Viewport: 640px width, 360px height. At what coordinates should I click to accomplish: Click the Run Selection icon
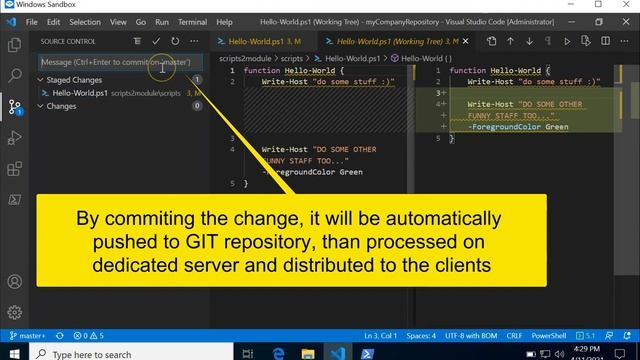(586, 41)
